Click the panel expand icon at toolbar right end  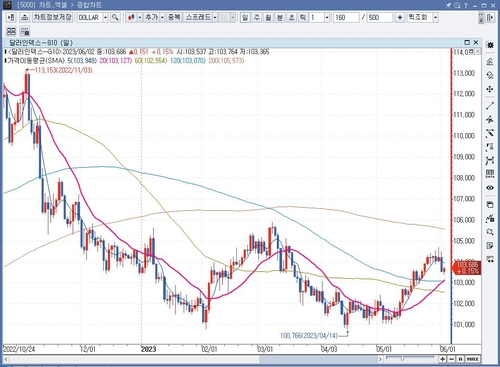tap(490, 17)
